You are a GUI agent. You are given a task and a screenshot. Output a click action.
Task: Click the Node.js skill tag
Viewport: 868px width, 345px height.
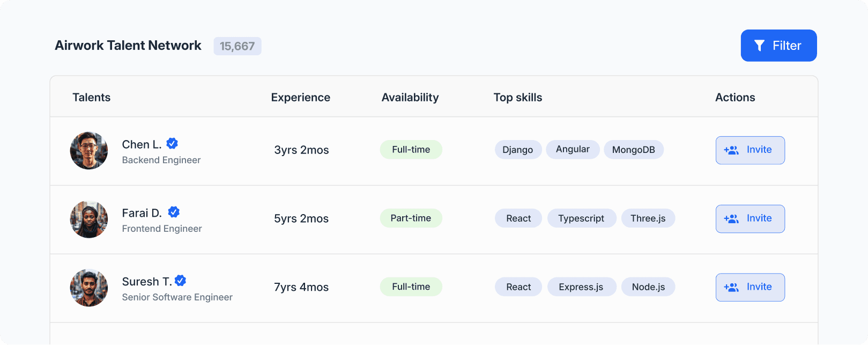click(648, 287)
